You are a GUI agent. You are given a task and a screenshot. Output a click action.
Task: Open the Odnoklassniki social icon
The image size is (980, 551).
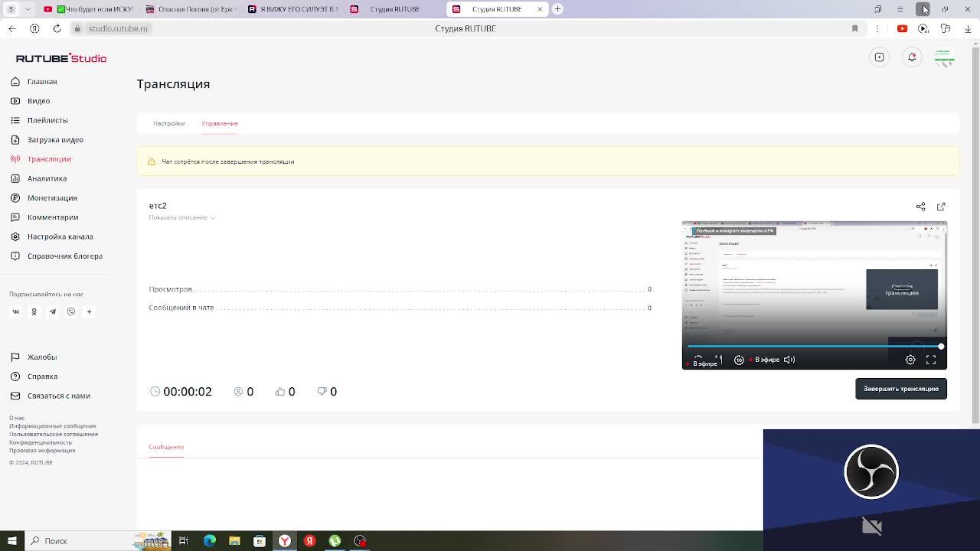(x=34, y=311)
